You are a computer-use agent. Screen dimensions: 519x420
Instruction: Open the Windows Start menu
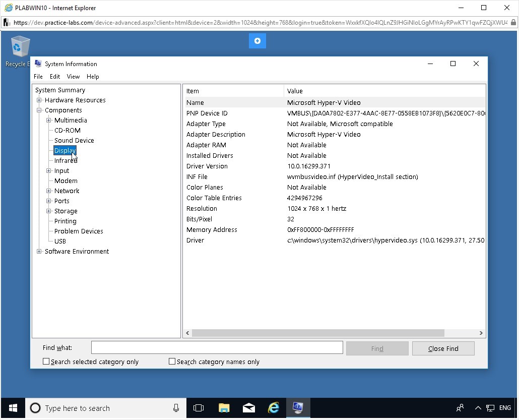(x=13, y=408)
